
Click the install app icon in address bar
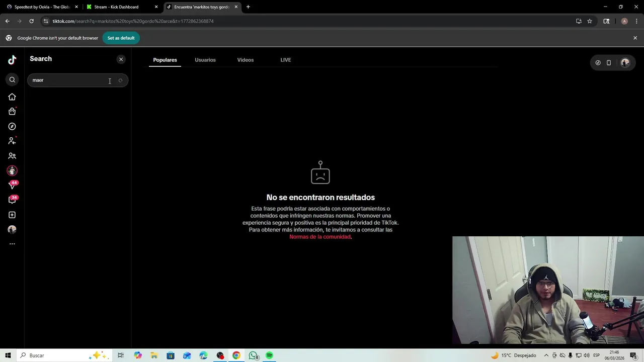click(x=579, y=21)
